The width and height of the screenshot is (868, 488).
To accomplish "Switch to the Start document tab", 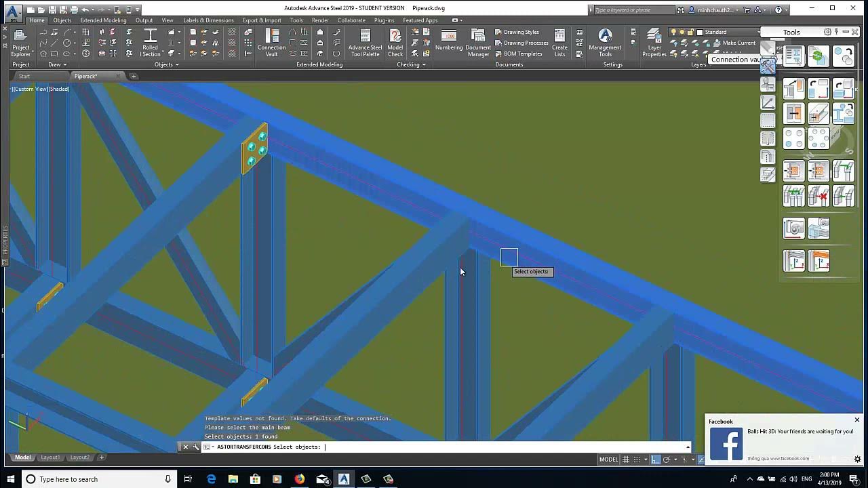I will pos(24,76).
